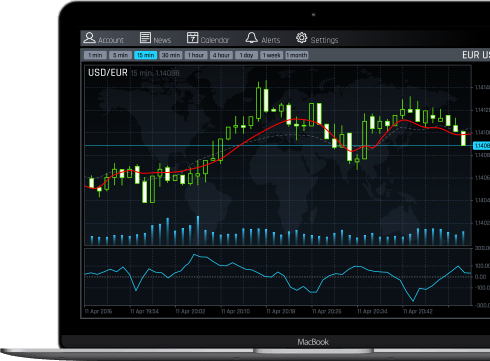490x361 pixels.
Task: Choose the 30 min timeframe
Action: 171,55
